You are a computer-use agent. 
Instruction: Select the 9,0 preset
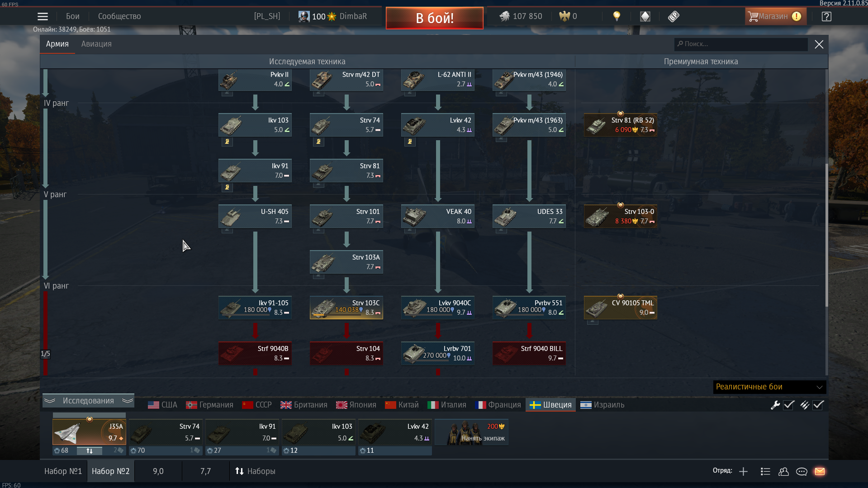158,471
